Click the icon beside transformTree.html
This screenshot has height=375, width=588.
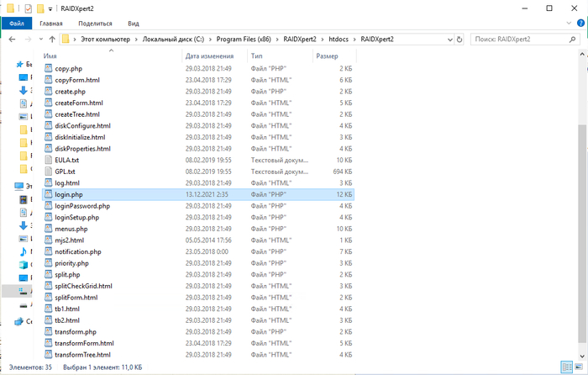[48, 354]
